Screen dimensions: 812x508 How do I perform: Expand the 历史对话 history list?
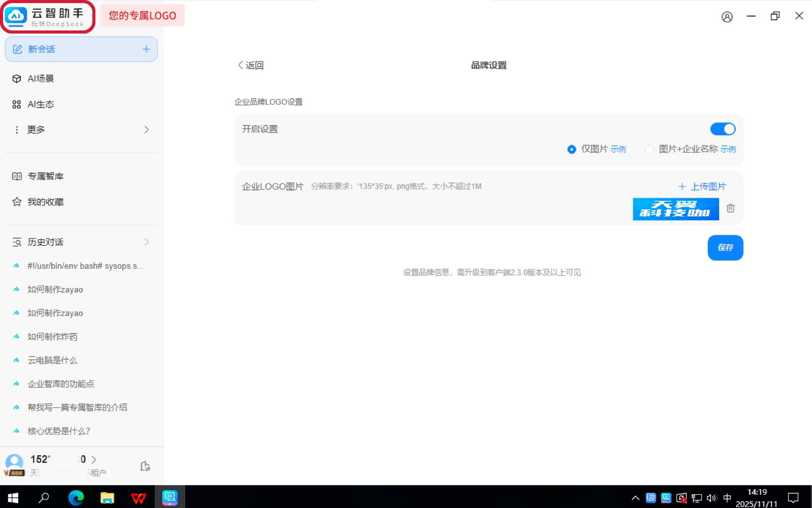[146, 242]
